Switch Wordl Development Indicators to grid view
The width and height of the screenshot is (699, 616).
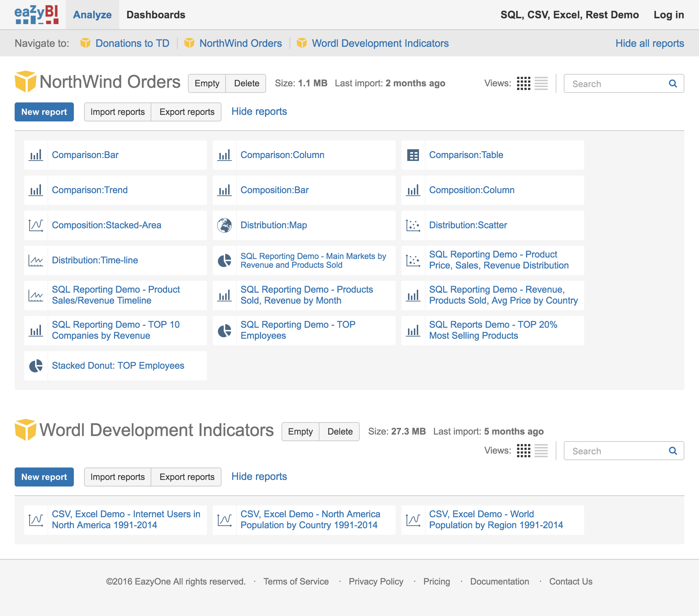pos(524,451)
